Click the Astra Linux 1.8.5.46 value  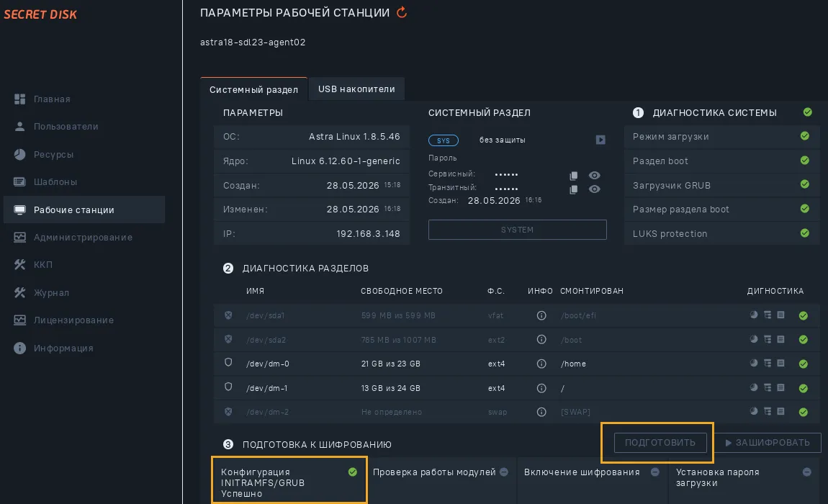(x=354, y=136)
